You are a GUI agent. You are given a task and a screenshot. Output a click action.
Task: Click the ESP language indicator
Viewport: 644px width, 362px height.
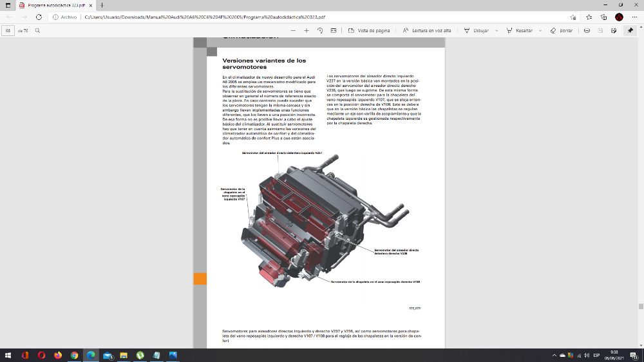point(596,356)
